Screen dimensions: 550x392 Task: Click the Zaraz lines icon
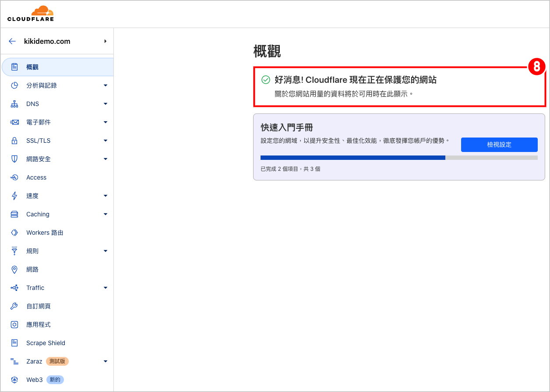(14, 361)
